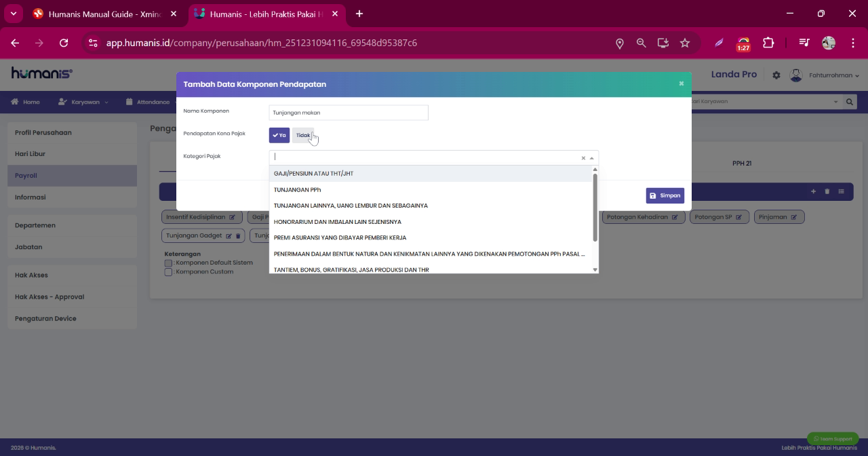Close the Tambah Data Komponen Pendapatan dialog
Viewport: 868px width, 456px height.
click(x=681, y=83)
